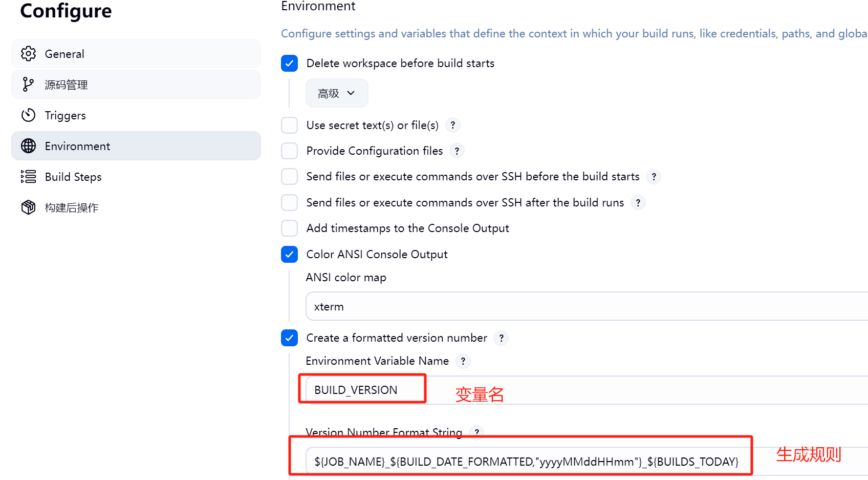Open help for Create a formatted version number
This screenshot has height=480, width=868.
click(501, 338)
